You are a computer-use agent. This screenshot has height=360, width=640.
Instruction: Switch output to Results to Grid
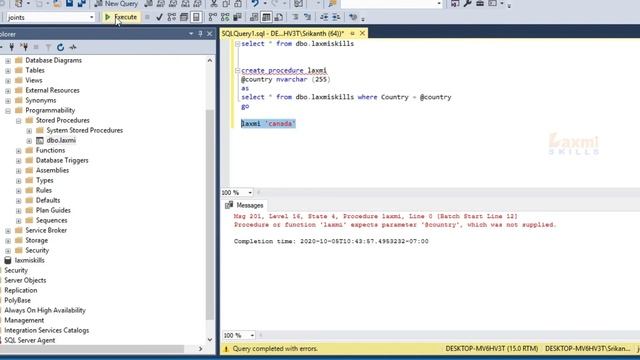click(266, 17)
